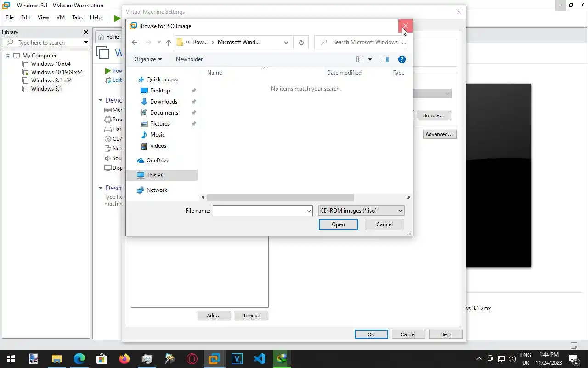Open Help menu in VMware Workstation
Image resolution: width=588 pixels, height=368 pixels.
96,17
